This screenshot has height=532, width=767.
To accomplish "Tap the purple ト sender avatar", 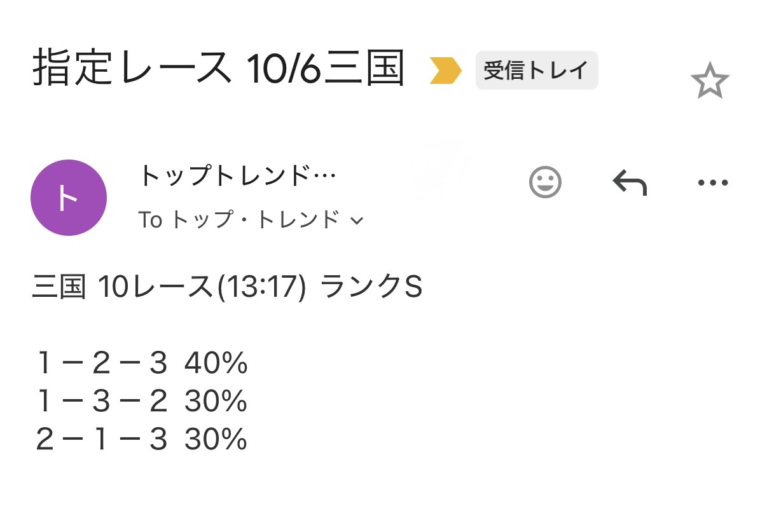I will click(x=68, y=198).
